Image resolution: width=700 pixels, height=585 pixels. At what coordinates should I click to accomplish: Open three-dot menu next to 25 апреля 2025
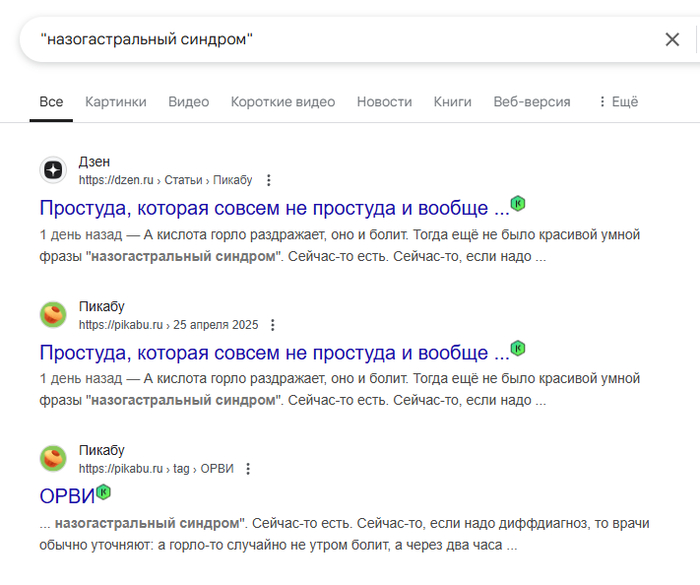pos(272,325)
